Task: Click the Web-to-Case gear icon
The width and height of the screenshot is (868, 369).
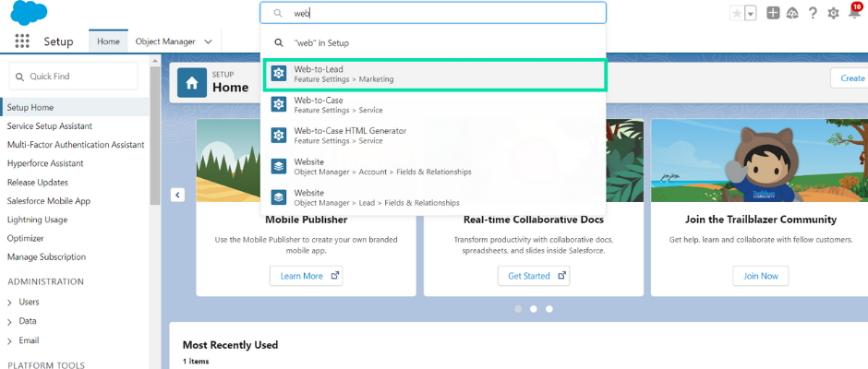Action: [279, 104]
